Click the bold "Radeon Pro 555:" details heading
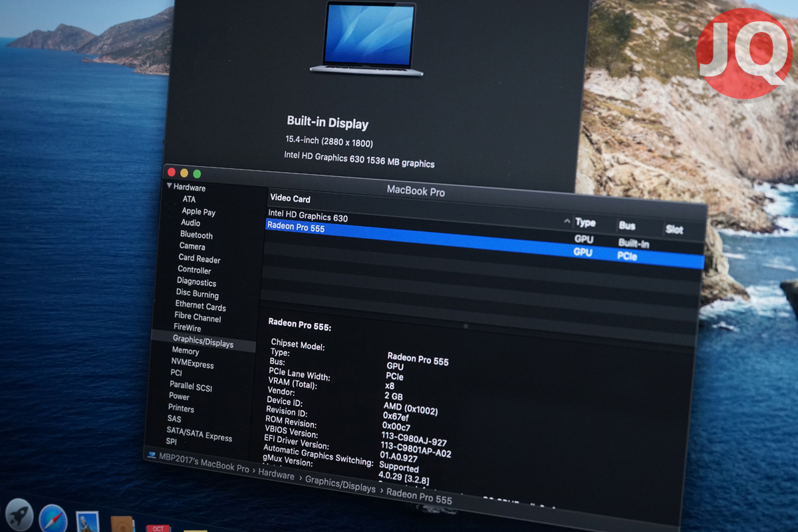Viewport: 798px width, 532px height. [x=300, y=324]
